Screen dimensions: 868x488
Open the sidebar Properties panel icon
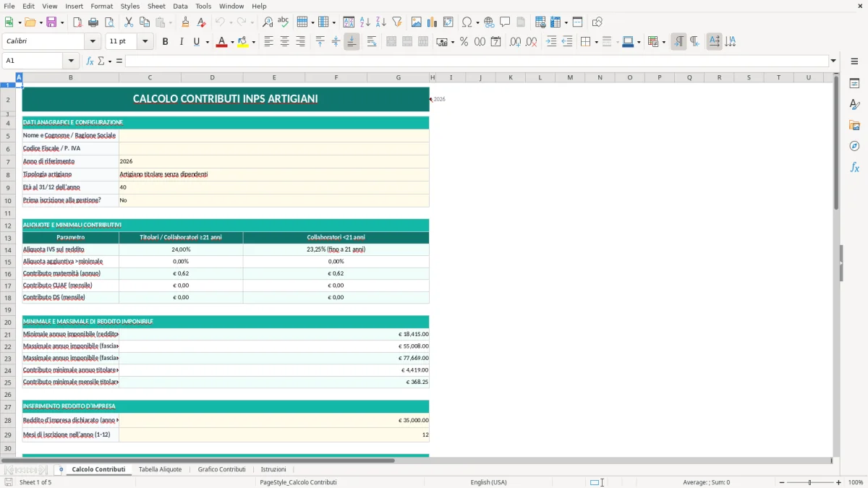[x=854, y=84]
